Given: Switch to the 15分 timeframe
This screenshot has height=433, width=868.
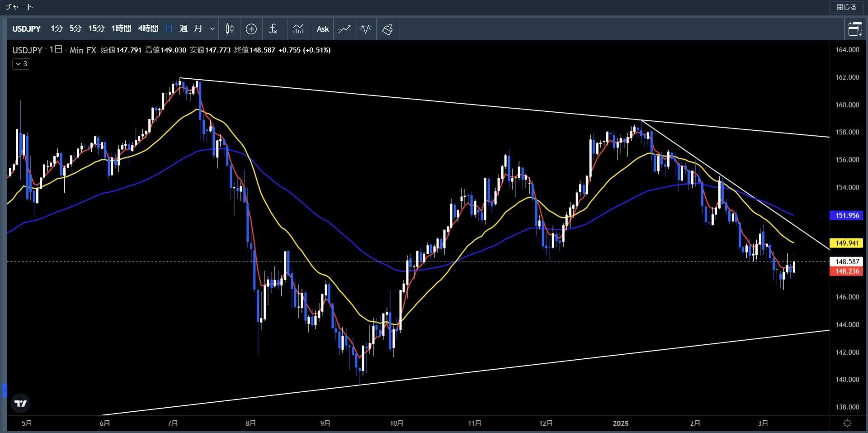Looking at the screenshot, I should [x=96, y=29].
